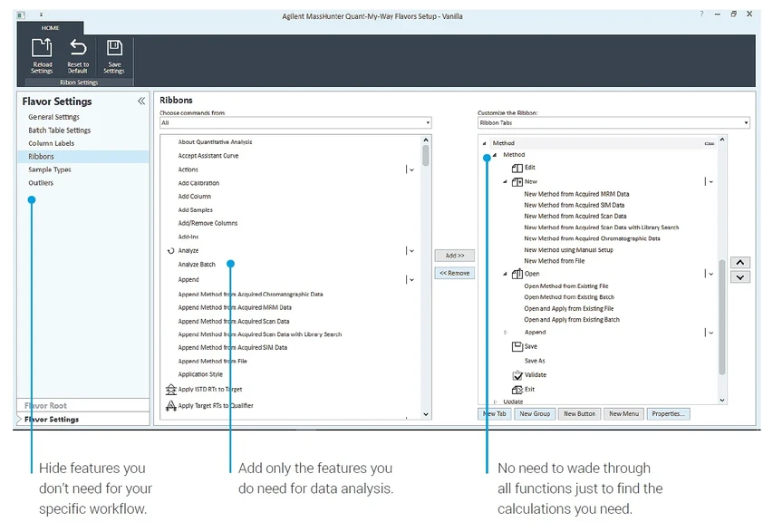Collapse the New node in ribbon tree
Viewport: 773px width, 532px height.
click(505, 182)
